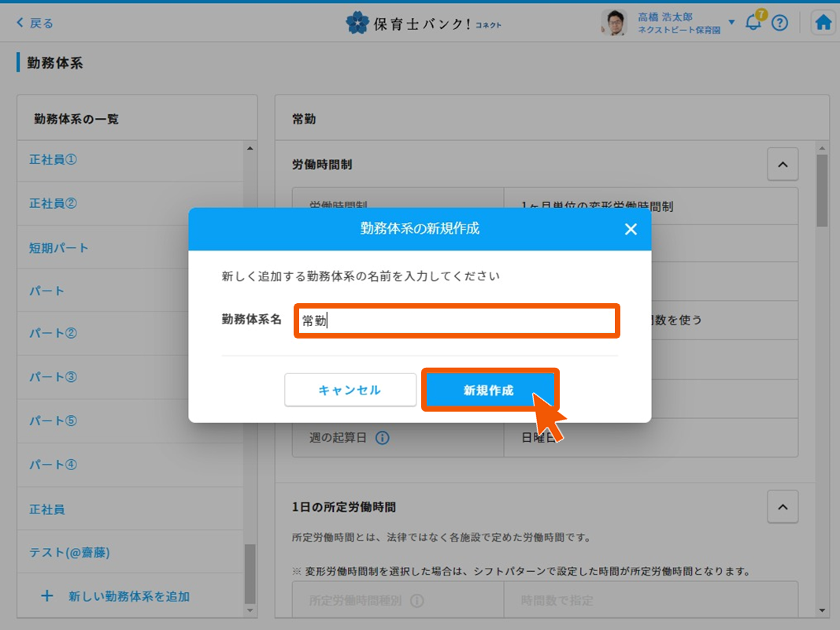Viewport: 840px width, 630px height.
Task: Open the help question mark icon
Action: coord(779,23)
